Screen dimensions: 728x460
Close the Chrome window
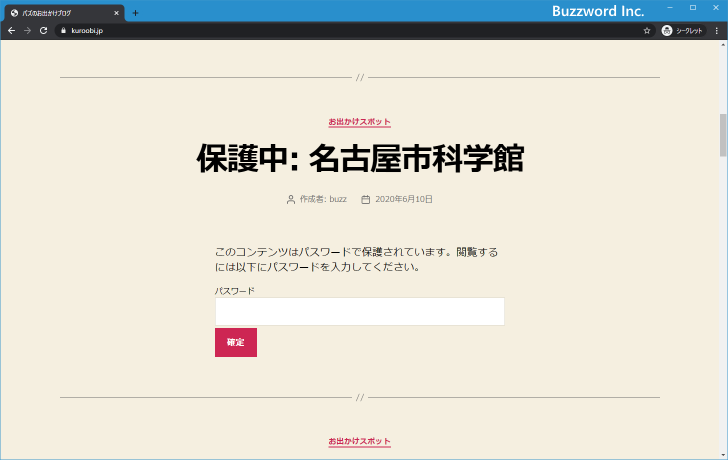(x=715, y=7)
